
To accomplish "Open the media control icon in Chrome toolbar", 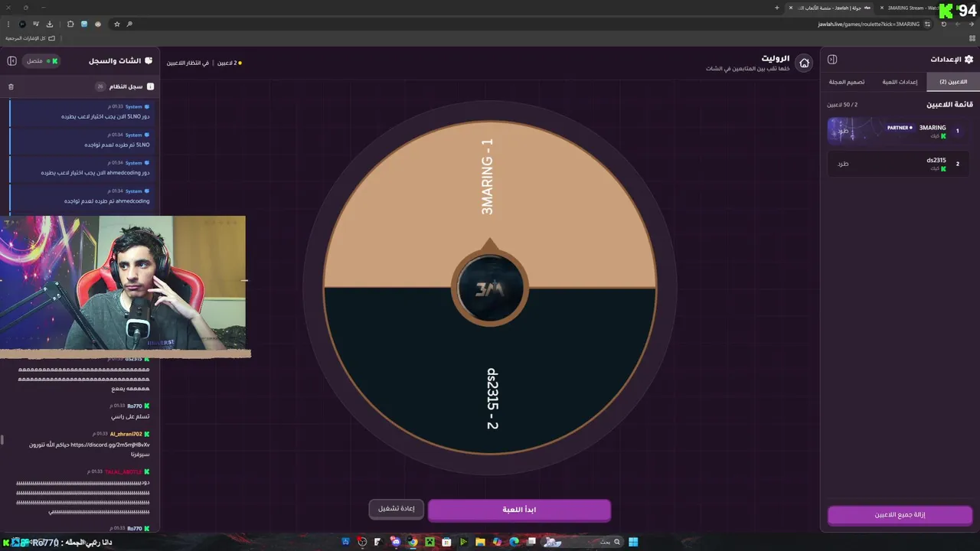I will (35, 24).
